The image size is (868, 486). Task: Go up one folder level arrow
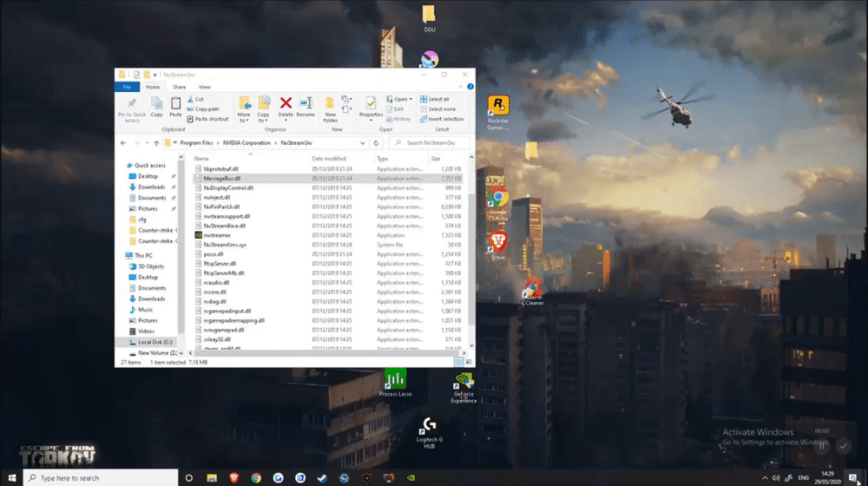click(156, 143)
